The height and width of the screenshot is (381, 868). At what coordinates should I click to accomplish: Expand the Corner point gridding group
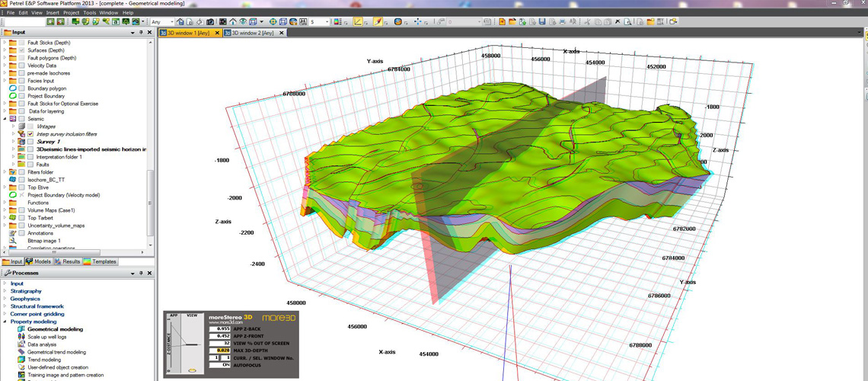(5, 313)
